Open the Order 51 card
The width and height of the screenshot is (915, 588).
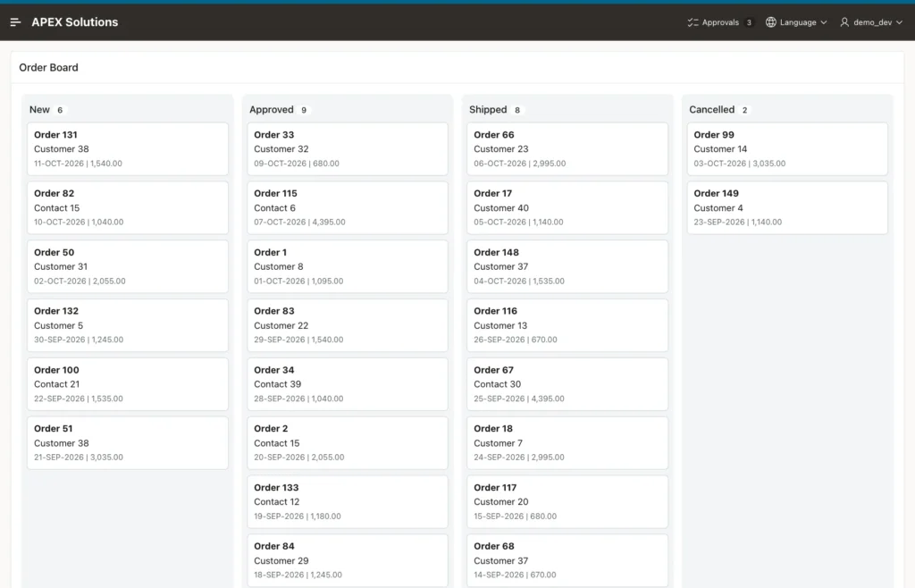(127, 442)
